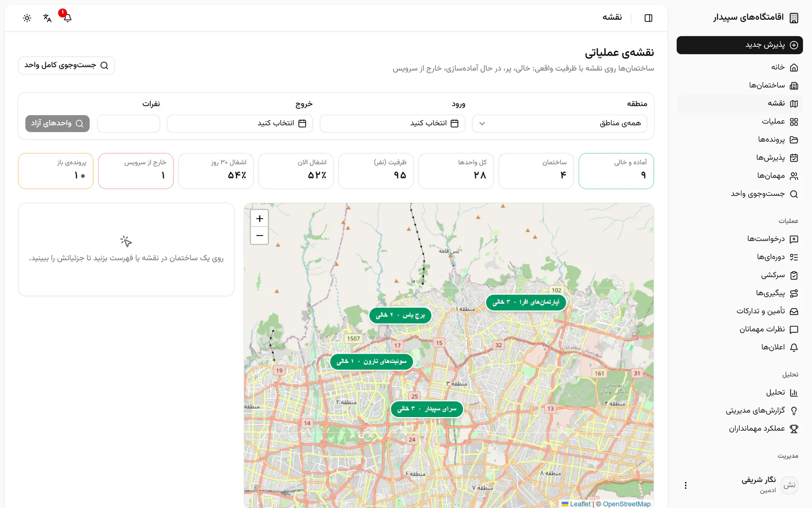Zoom out on the map
The image size is (812, 508).
pyautogui.click(x=260, y=236)
